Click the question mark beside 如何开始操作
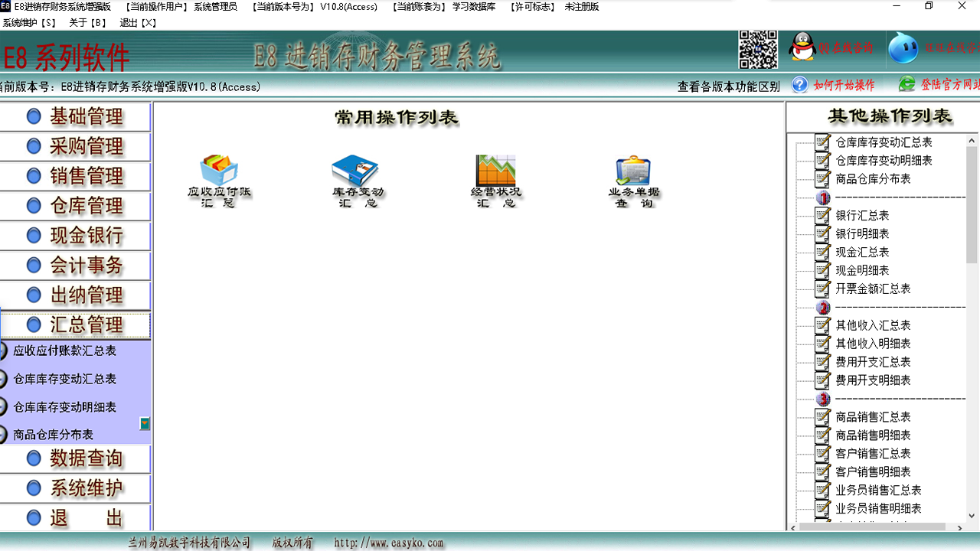This screenshot has height=551, width=980. point(799,85)
